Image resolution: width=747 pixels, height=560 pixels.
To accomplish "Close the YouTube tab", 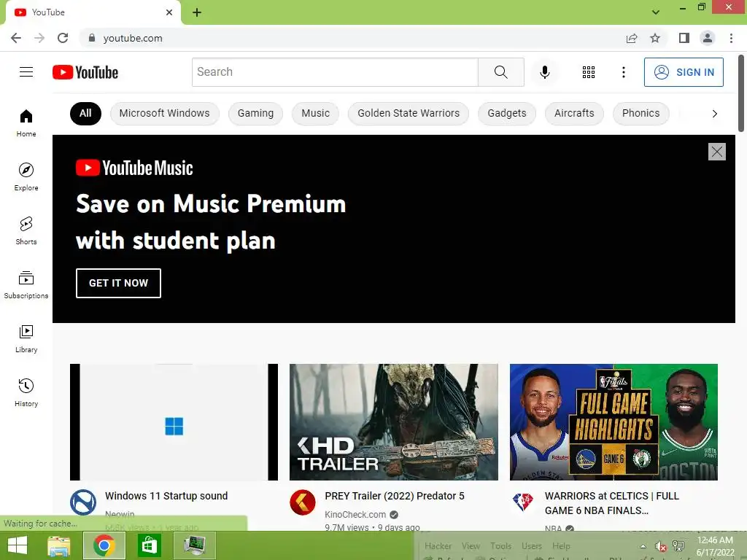I will click(169, 12).
